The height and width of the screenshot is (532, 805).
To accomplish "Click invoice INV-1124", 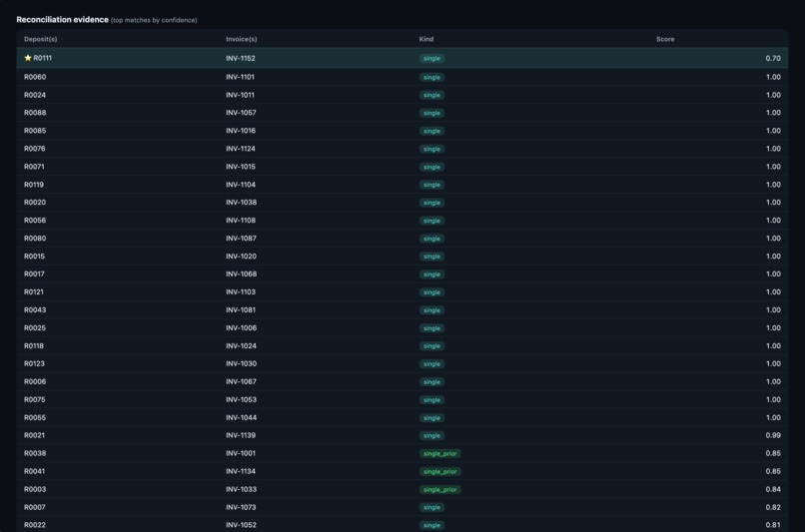I will 241,149.
